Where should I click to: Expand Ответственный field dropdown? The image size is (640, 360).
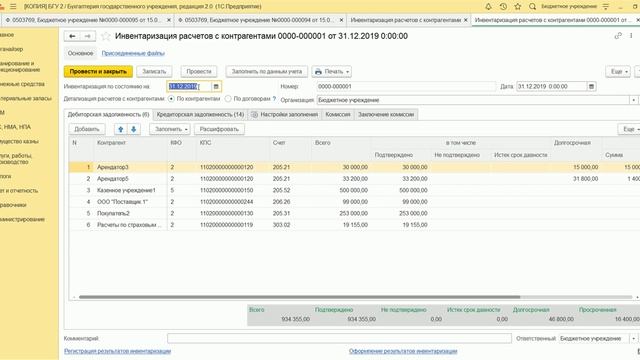[633, 338]
